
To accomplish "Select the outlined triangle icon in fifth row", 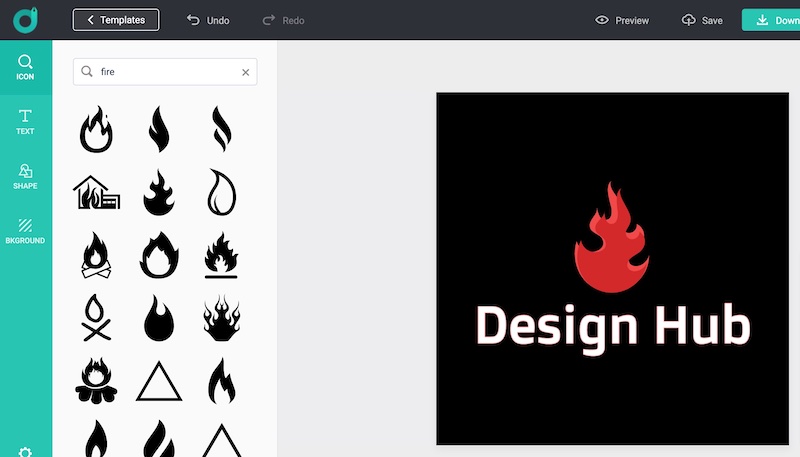I will coord(159,381).
